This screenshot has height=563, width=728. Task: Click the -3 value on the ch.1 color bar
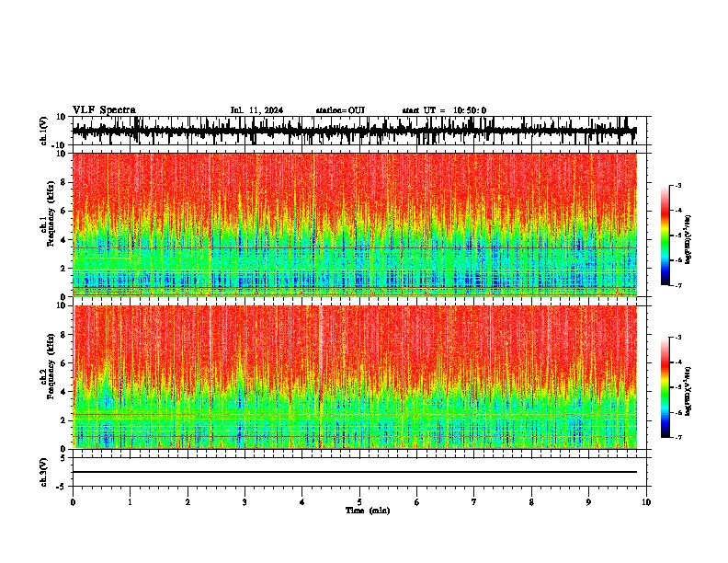click(678, 185)
